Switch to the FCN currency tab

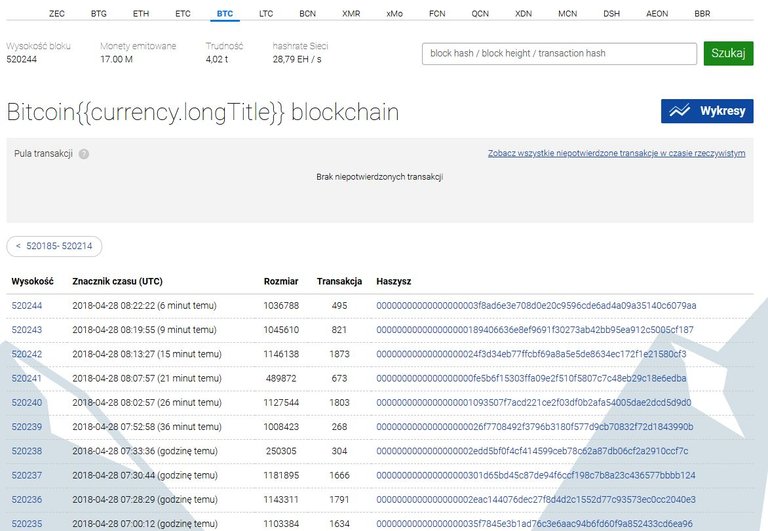pyautogui.click(x=437, y=14)
